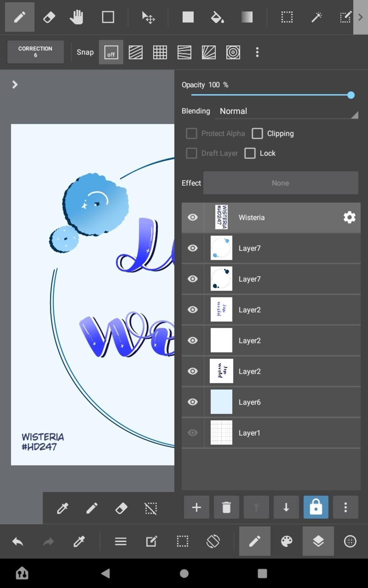The image size is (368, 588).
Task: Select the Magic Wand tool
Action: pyautogui.click(x=316, y=17)
